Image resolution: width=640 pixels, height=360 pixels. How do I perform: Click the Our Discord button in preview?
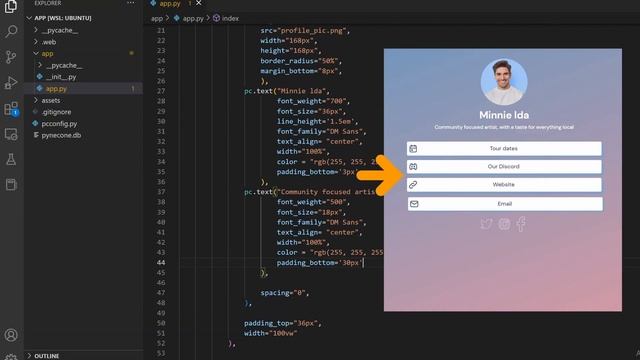point(504,167)
